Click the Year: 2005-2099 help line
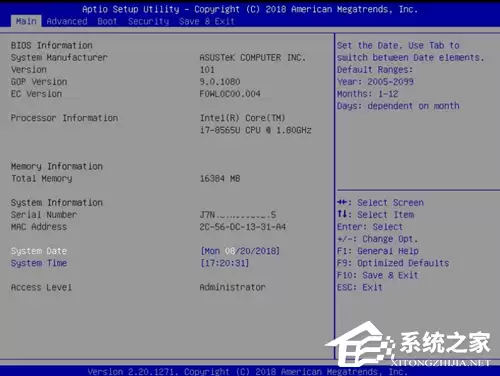The height and width of the screenshot is (376, 500). click(x=375, y=82)
